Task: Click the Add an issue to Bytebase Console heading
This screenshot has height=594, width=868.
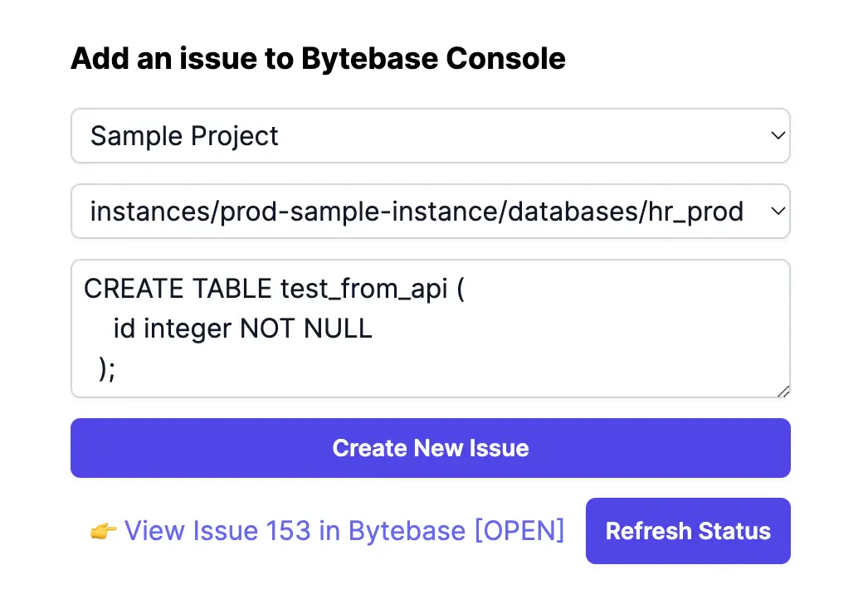Action: coord(318,59)
